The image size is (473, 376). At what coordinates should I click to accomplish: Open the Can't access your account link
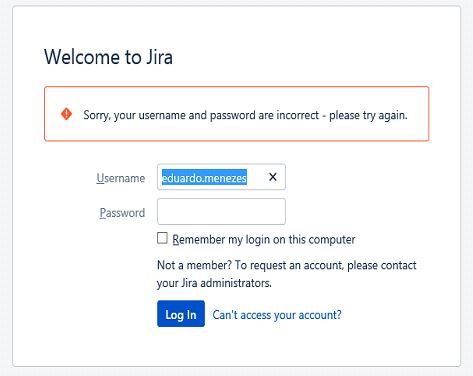pyautogui.click(x=277, y=315)
